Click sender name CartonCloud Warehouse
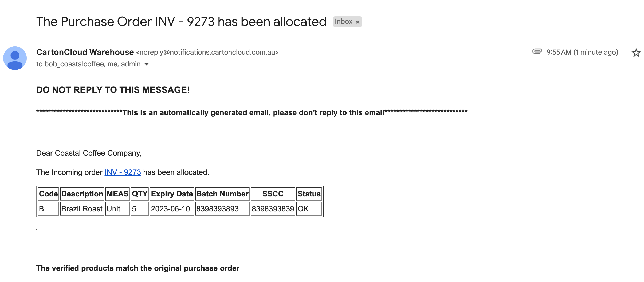Viewport: 644px width, 282px height. coord(85,52)
